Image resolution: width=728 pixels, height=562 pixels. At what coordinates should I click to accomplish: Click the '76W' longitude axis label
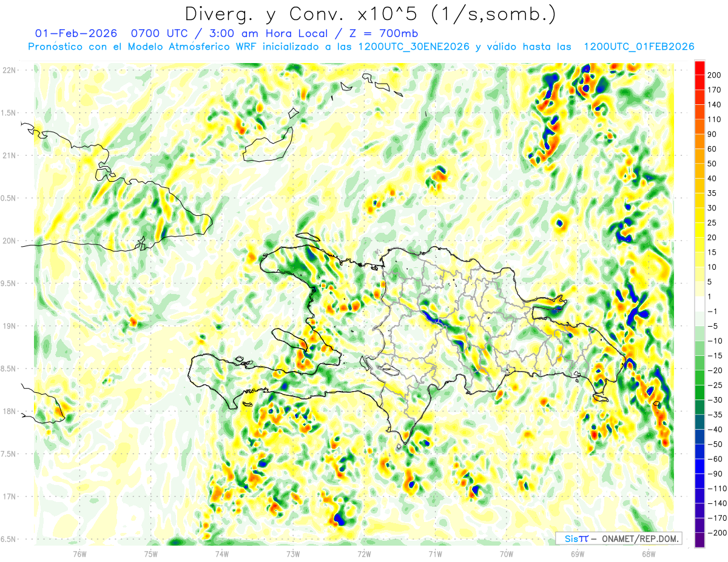[79, 553]
